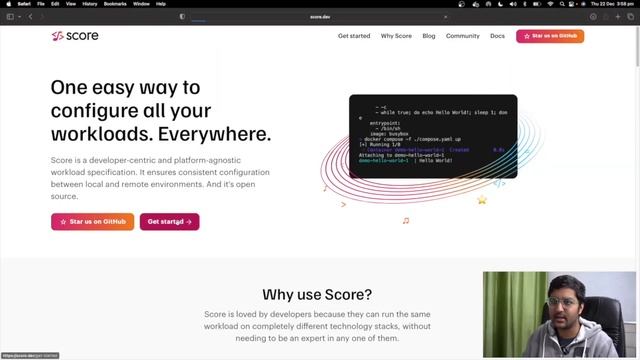Screen dimensions: 640x360
Task: Click the date and time in menu bar
Action: pos(612,4)
